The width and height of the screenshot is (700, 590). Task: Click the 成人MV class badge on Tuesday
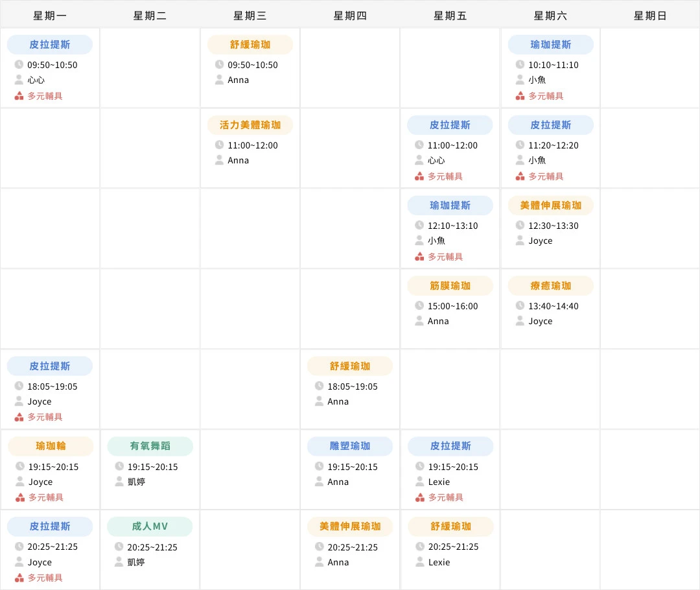pos(150,526)
